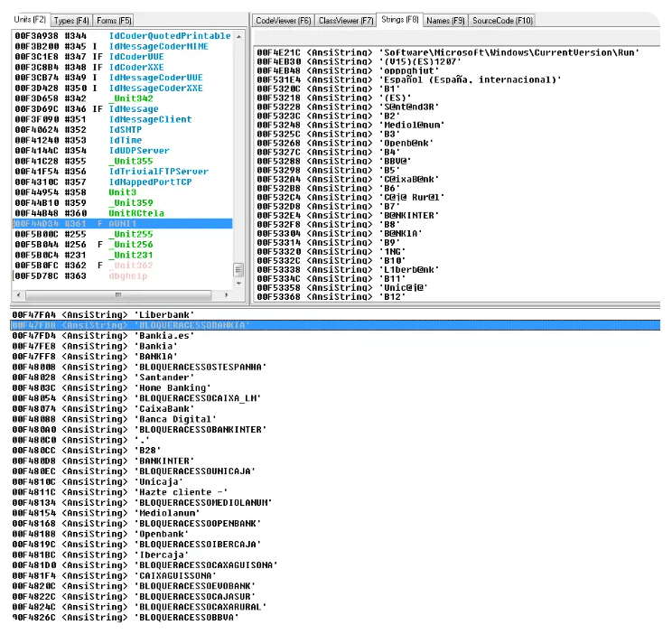Select string 'Mediol@num'

pyautogui.click(x=412, y=125)
